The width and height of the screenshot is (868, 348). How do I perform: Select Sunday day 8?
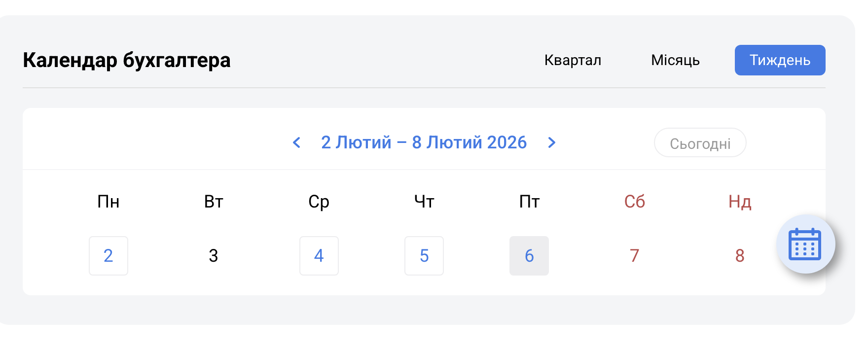pos(739,256)
